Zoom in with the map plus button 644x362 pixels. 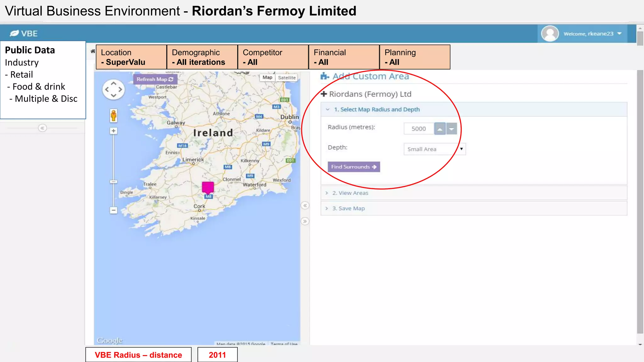pos(114,131)
